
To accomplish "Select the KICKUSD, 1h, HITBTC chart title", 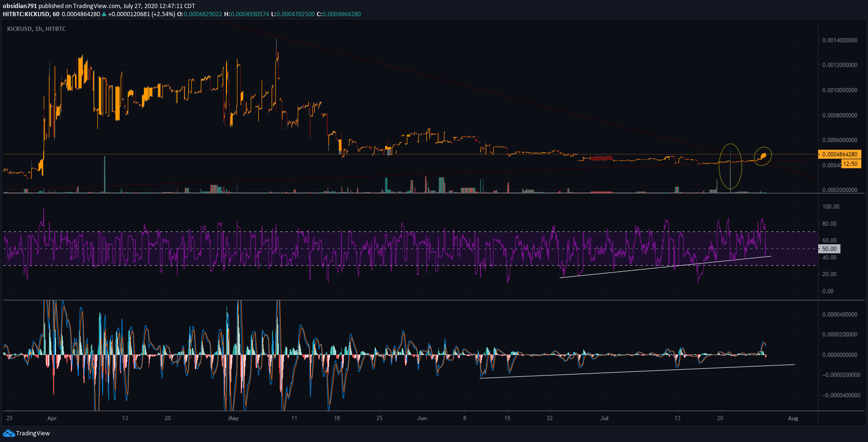I will coord(37,29).
